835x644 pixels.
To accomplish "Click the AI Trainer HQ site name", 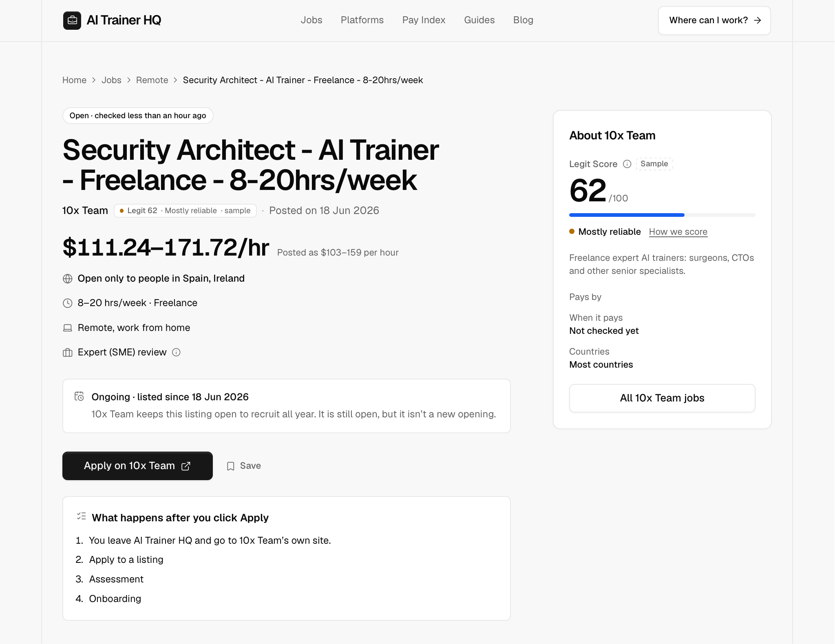I will (x=124, y=20).
